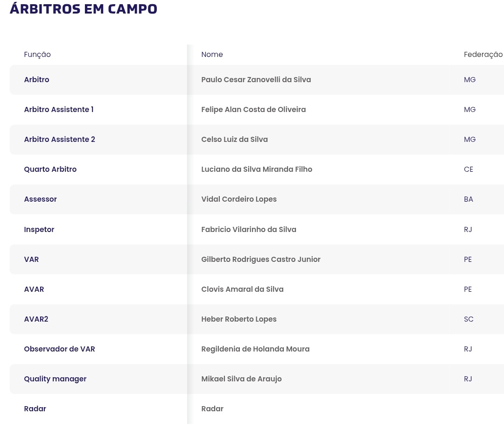Select Paulo Cesar Zanovelli da Silva

tap(256, 80)
